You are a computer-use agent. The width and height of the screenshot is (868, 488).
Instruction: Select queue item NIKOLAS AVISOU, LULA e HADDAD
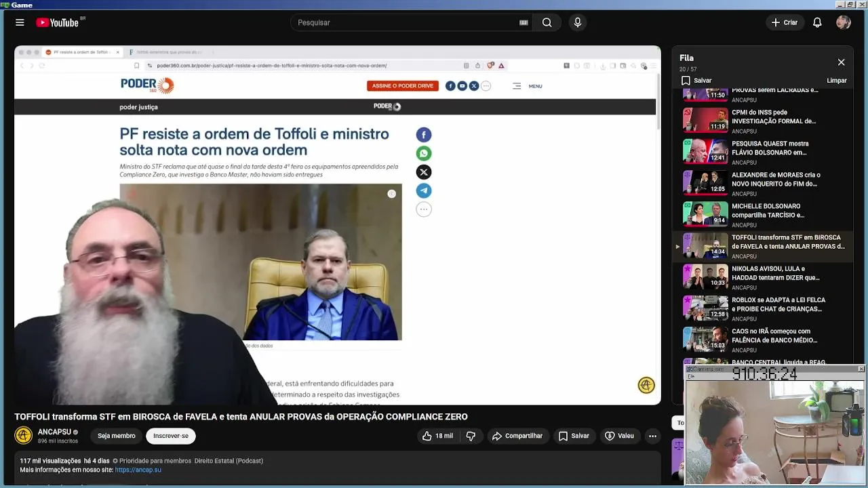click(764, 277)
